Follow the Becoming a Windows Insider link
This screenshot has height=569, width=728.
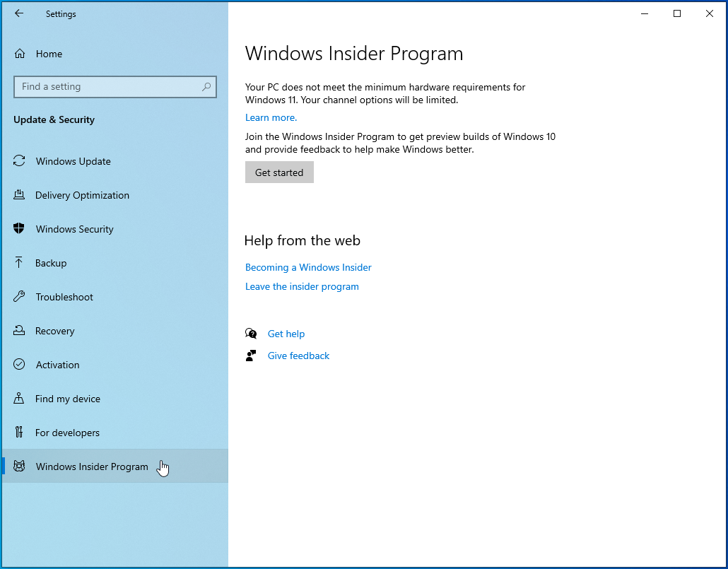pos(308,267)
